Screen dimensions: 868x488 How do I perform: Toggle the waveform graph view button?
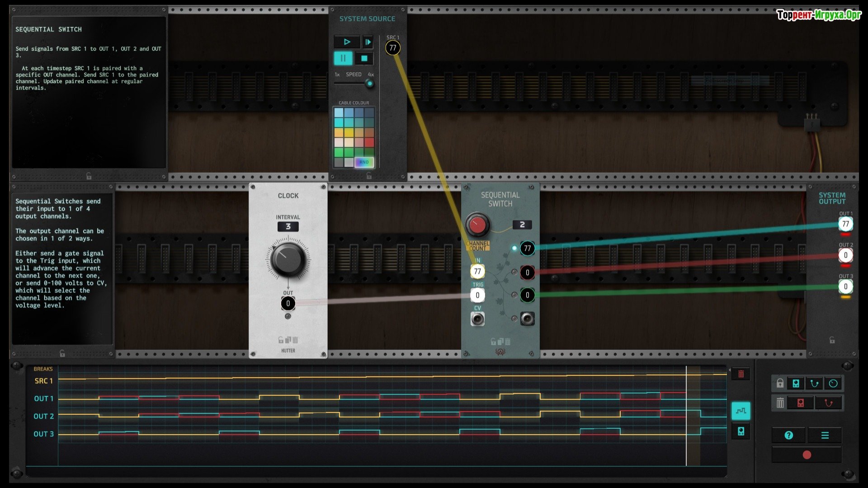741,411
